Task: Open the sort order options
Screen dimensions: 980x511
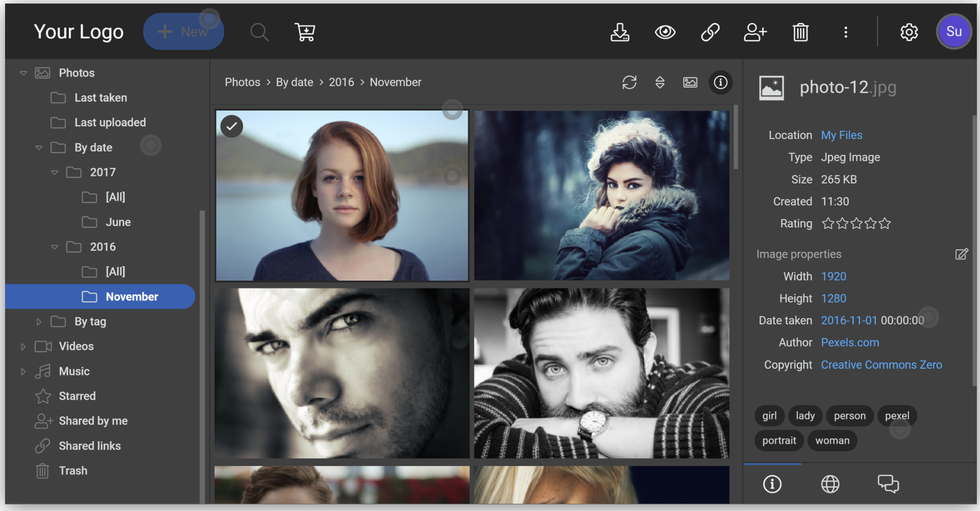Action: click(660, 82)
